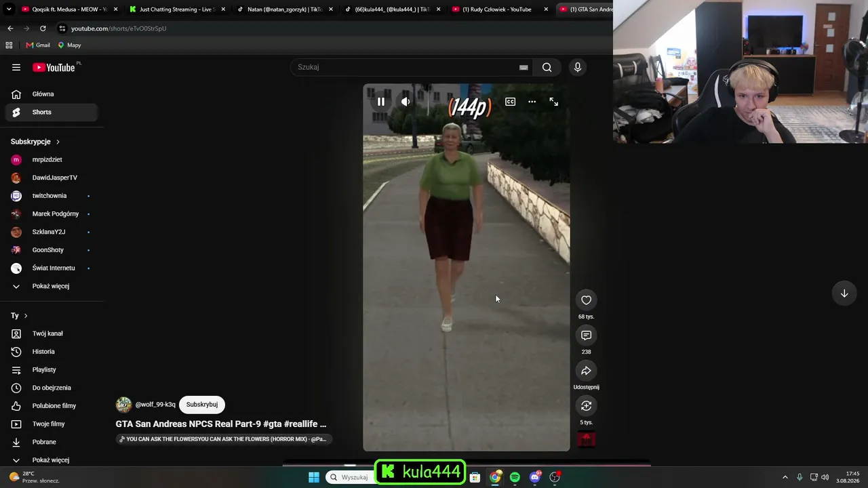This screenshot has height=488, width=868.
Task: Switch to Just Chatting Streaming tab
Action: (176, 9)
